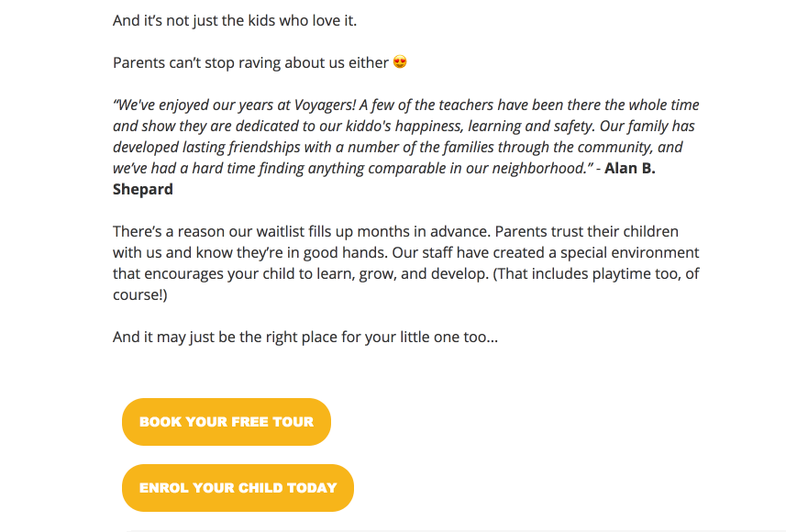Click the paragraph starting 'Parents can't stop raving'
Image resolution: width=786 pixels, height=532 pixels.
[253, 61]
